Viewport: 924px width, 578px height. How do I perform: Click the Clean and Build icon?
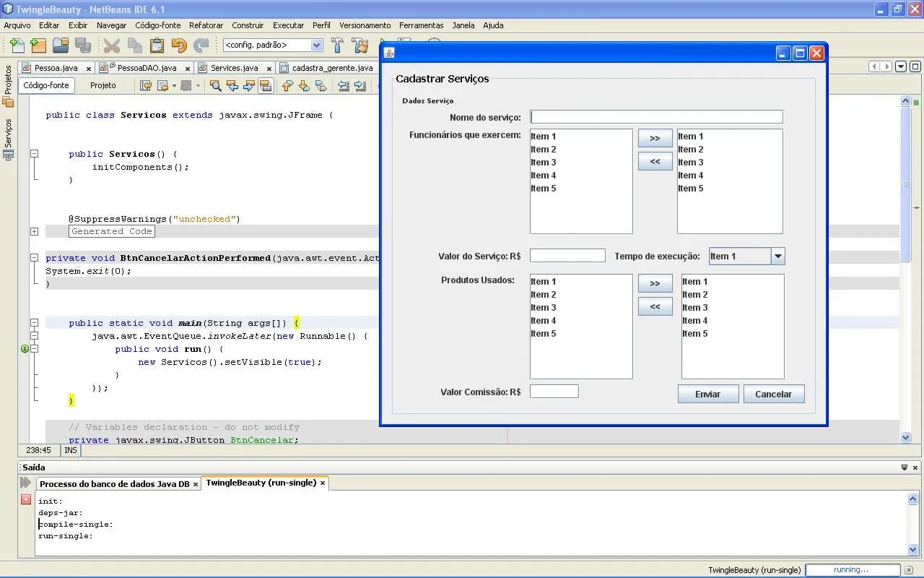pos(359,46)
